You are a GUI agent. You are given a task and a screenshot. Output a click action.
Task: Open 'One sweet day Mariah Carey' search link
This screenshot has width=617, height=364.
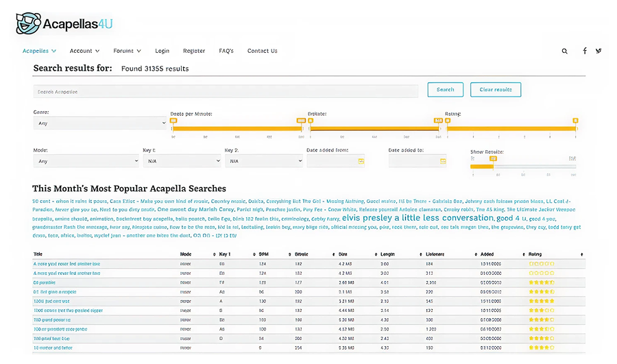click(x=196, y=209)
